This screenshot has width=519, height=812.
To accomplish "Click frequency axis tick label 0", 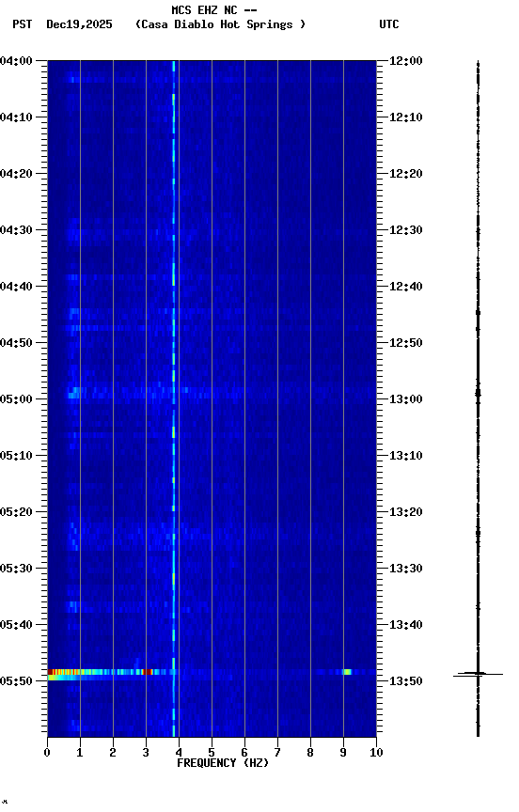I will (47, 753).
